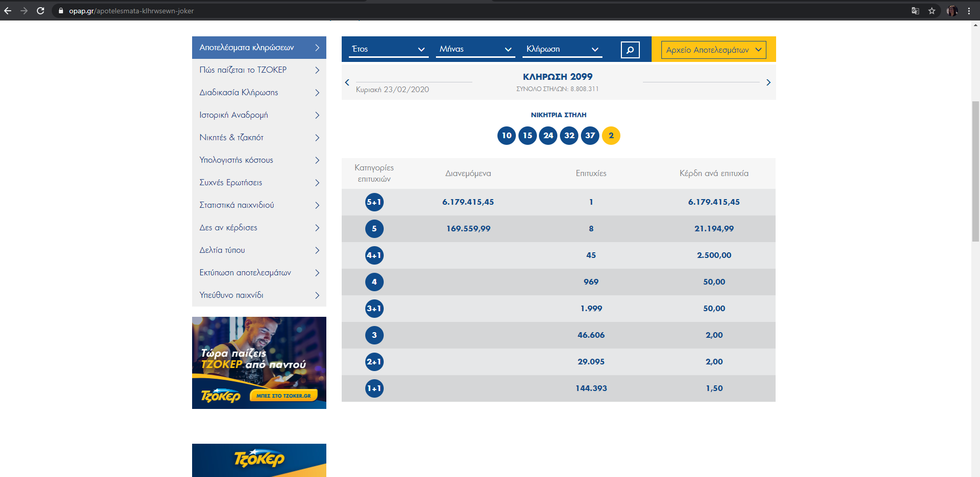Click the Κέρδη ανά επιτυχία column header
This screenshot has height=477, width=980.
click(x=714, y=174)
